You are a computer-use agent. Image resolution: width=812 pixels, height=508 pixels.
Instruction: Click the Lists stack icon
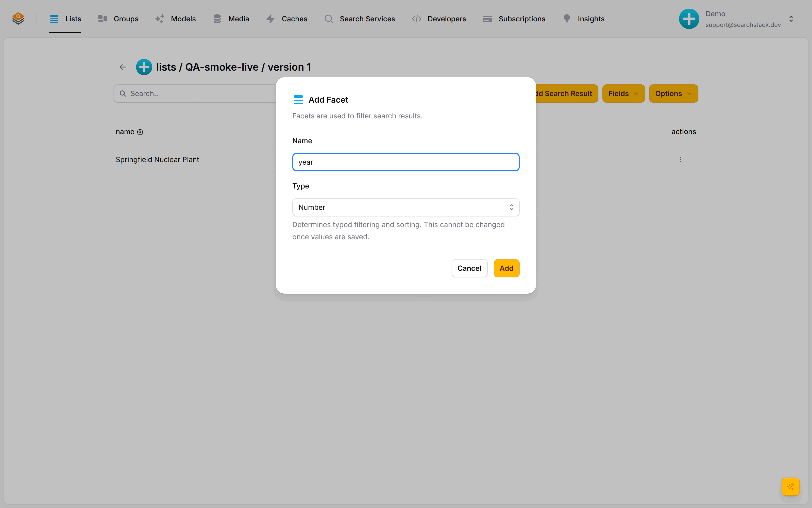click(54, 19)
